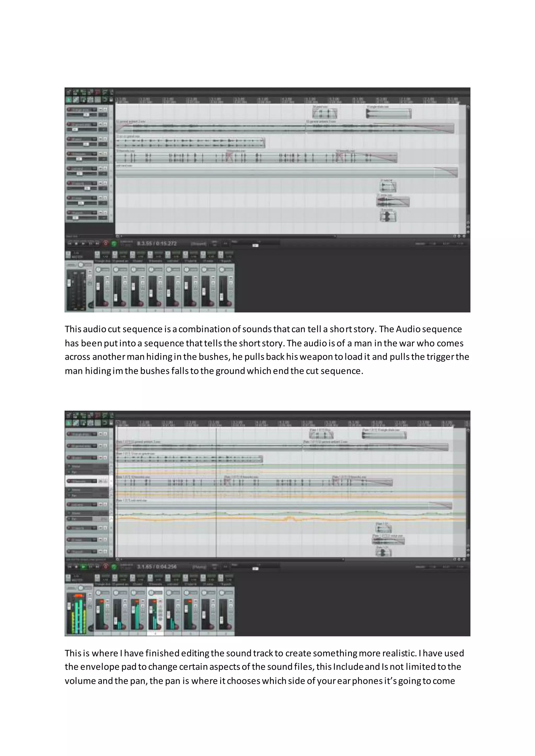
Task: Toggle Grid lines icon in upper REAPER screenshot
Action: click(97, 100)
